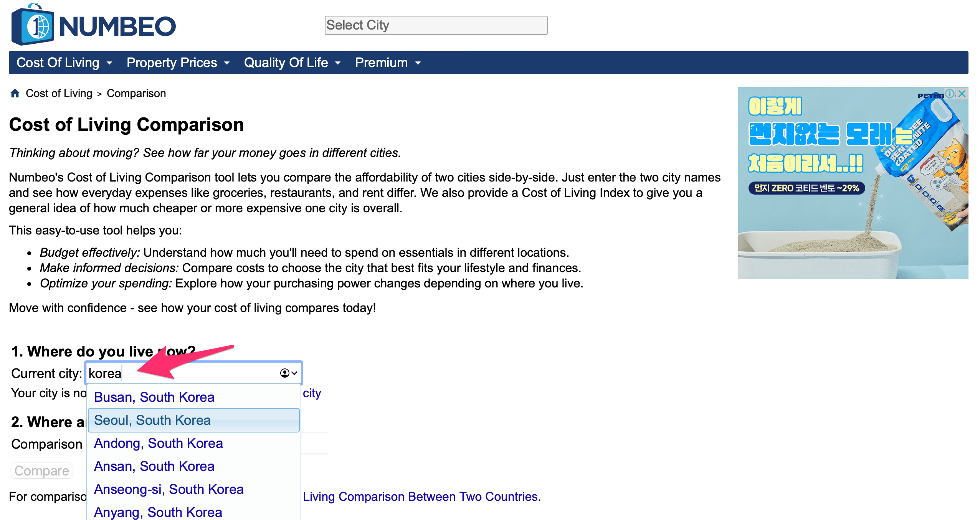The image size is (980, 520).
Task: Expand the Premium dropdown arrow
Action: pos(418,63)
